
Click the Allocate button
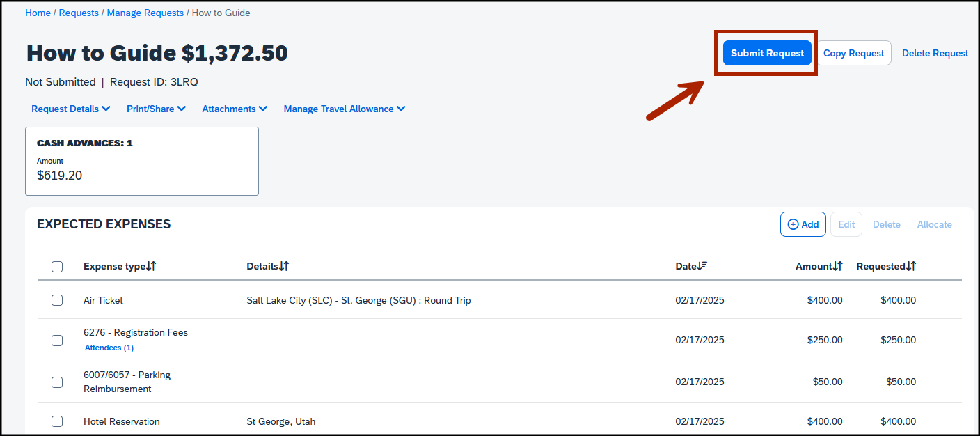point(934,224)
